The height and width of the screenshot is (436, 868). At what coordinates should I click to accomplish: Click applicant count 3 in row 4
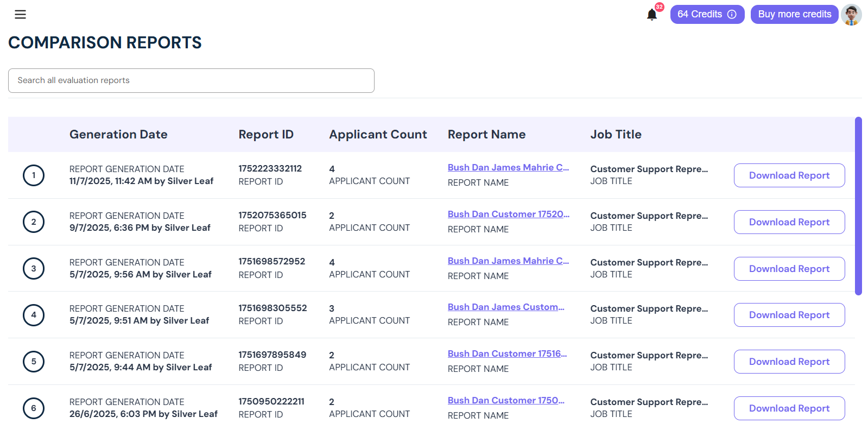coord(332,309)
